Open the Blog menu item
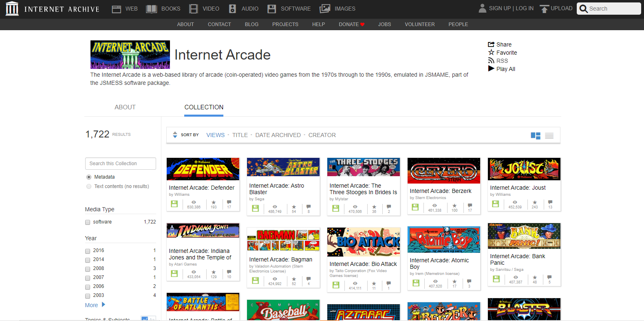The height and width of the screenshot is (321, 644). [251, 24]
